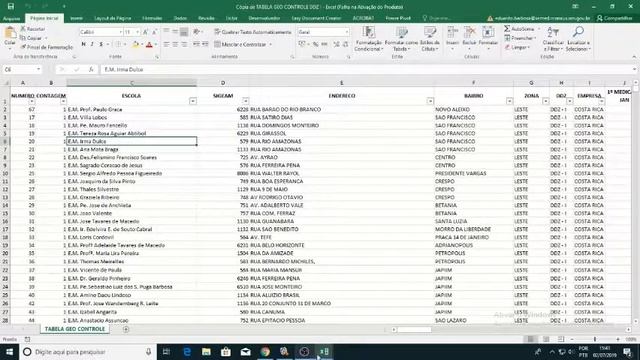This screenshot has height=360, width=640.
Task: Open the ESCOLA column filter dropdown
Action: [193, 101]
